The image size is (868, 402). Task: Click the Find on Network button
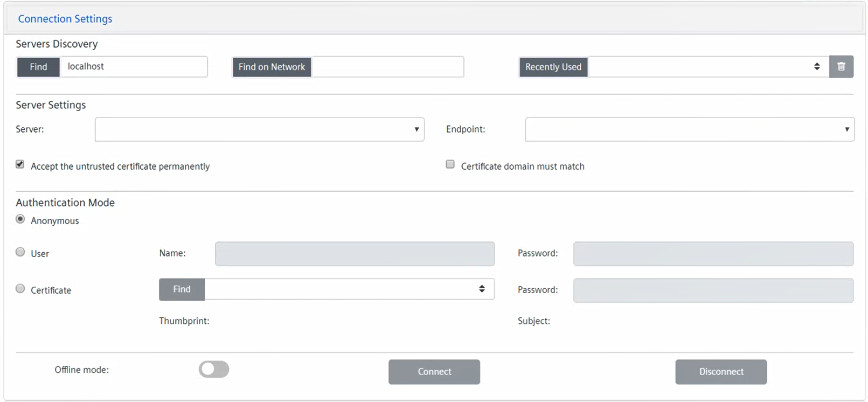pyautogui.click(x=272, y=67)
